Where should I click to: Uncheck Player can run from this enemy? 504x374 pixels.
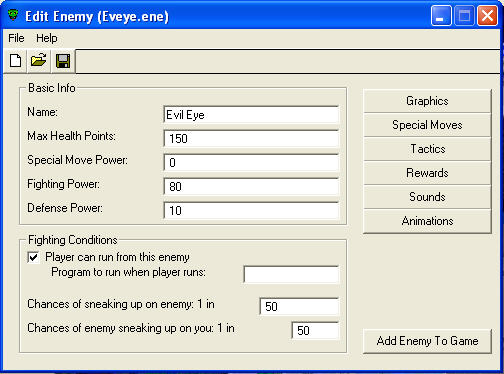click(x=33, y=257)
